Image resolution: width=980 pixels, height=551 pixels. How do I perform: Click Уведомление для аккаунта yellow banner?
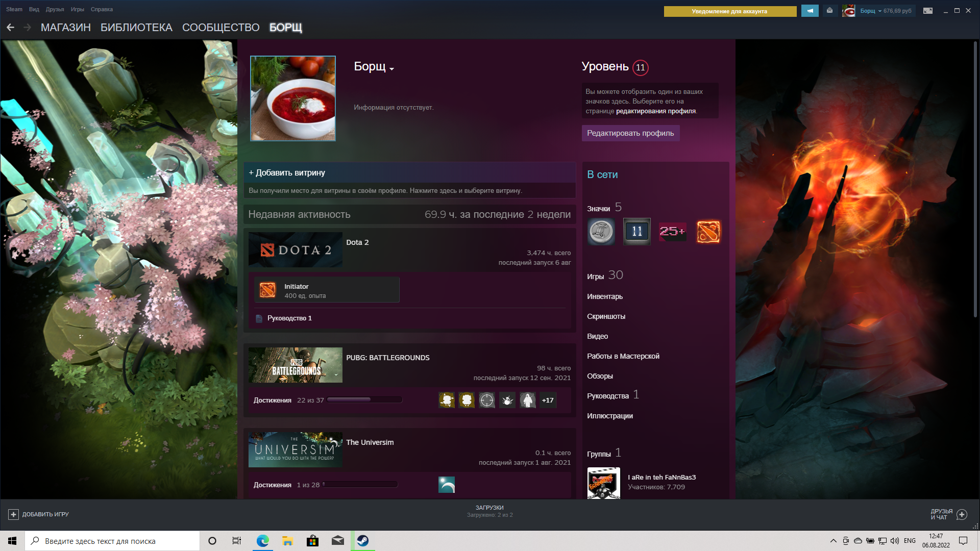(730, 11)
